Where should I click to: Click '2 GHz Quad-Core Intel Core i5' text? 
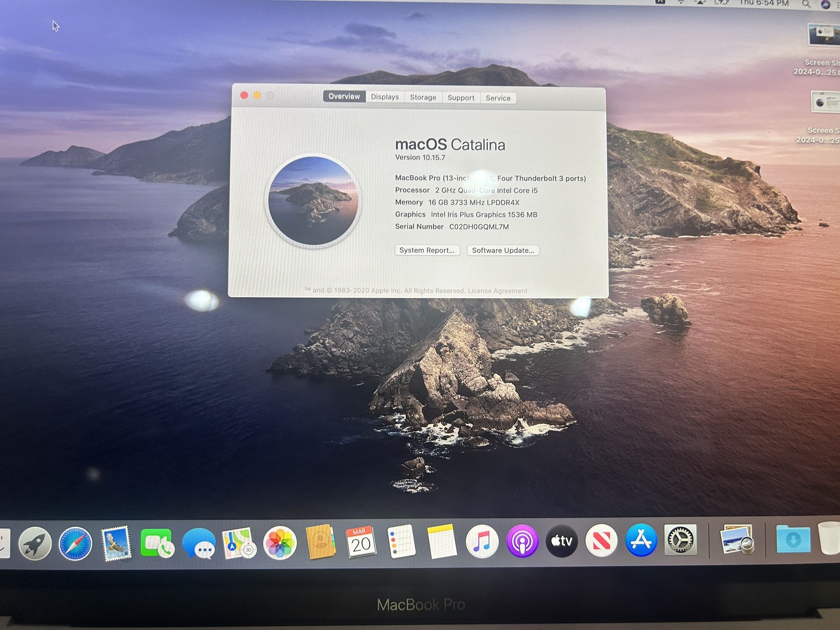[x=486, y=190]
